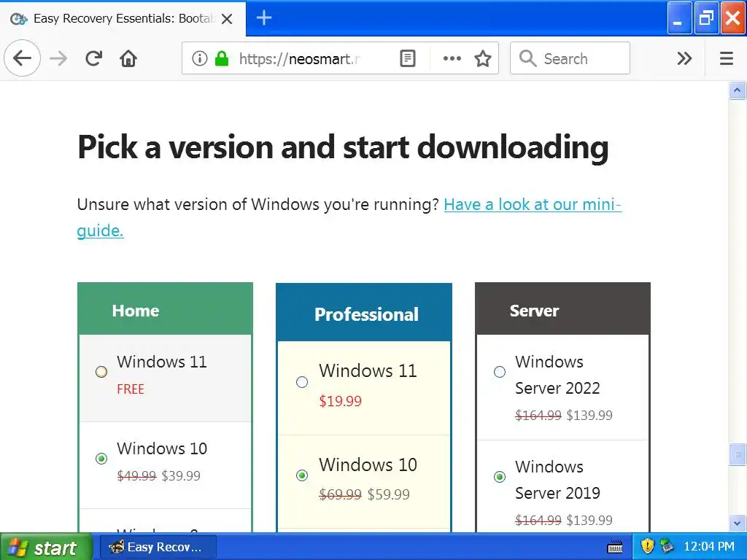Click the magnifier icon in search box
The image size is (747, 560).
coord(528,58)
